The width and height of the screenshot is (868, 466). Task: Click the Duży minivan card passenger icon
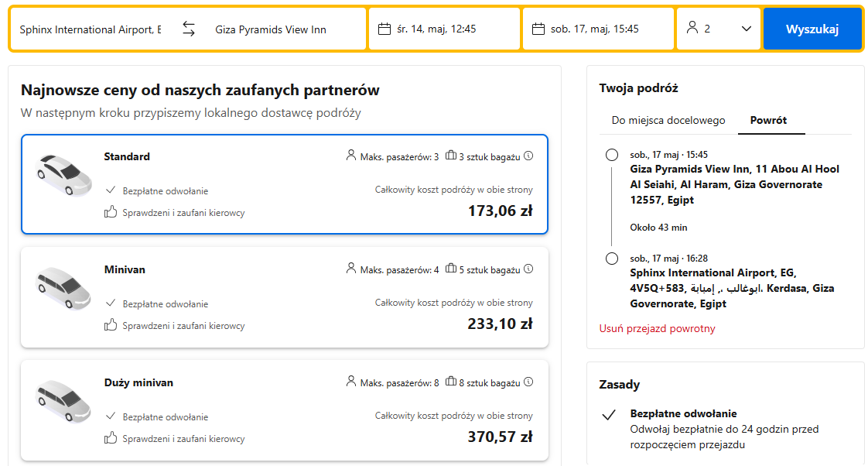click(x=351, y=381)
